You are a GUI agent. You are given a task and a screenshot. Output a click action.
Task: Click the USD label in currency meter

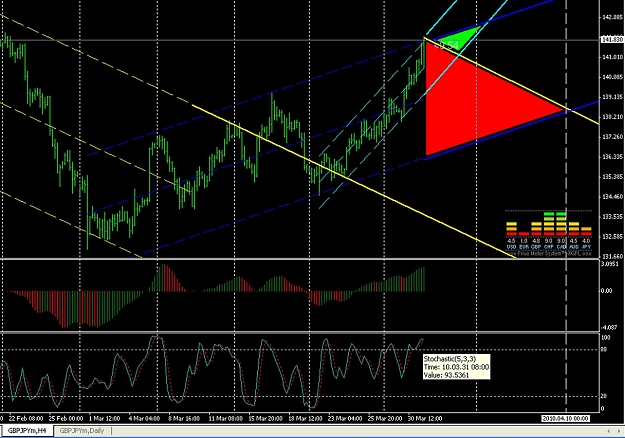coord(511,247)
